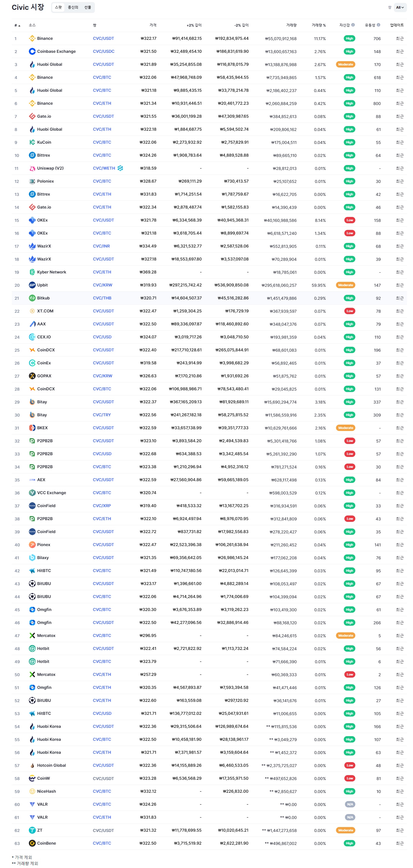Click the Binance logo in row 1

click(x=32, y=38)
